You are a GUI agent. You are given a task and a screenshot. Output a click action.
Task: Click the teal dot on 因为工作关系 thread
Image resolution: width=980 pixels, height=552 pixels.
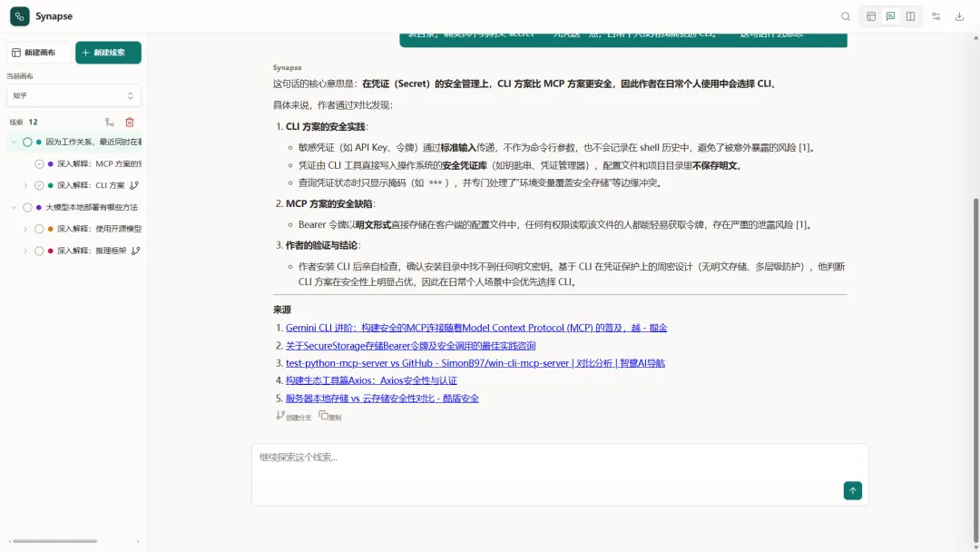[x=39, y=143]
